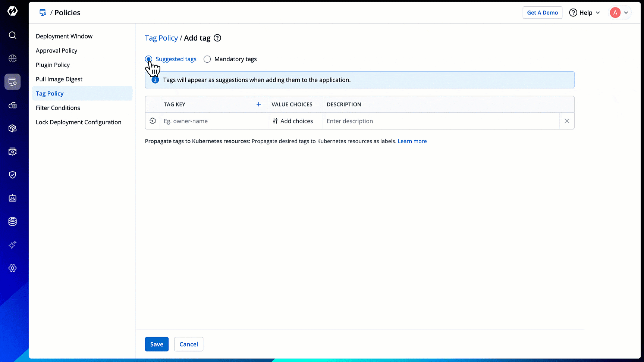
Task: Click the search icon in left sidebar
Action: (x=12, y=35)
